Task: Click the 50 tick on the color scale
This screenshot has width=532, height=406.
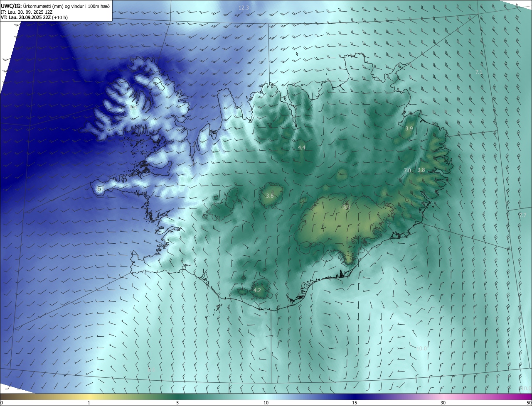Action: click(529, 403)
